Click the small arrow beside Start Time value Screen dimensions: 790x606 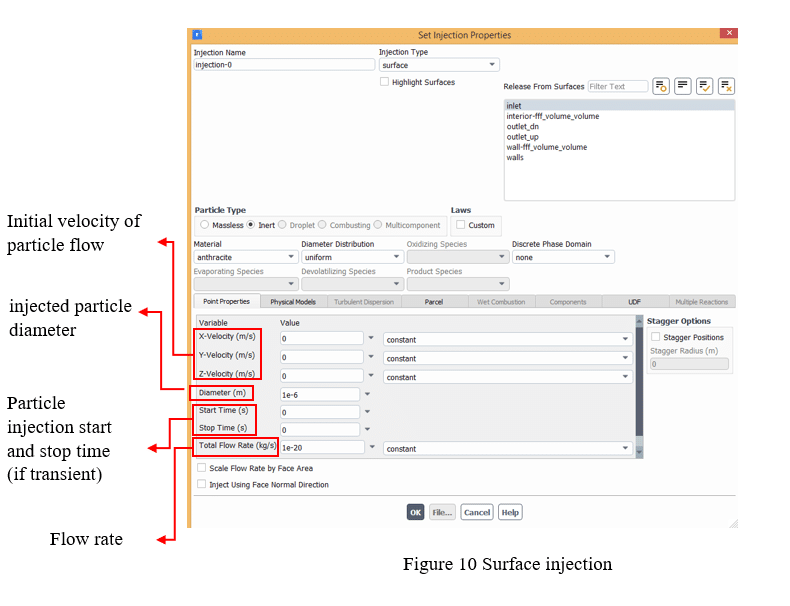tap(369, 412)
